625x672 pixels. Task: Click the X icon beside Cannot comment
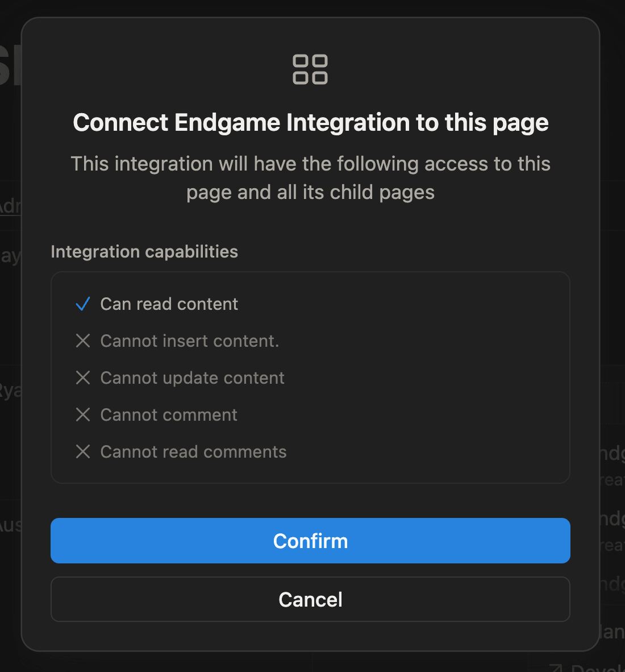tap(83, 414)
